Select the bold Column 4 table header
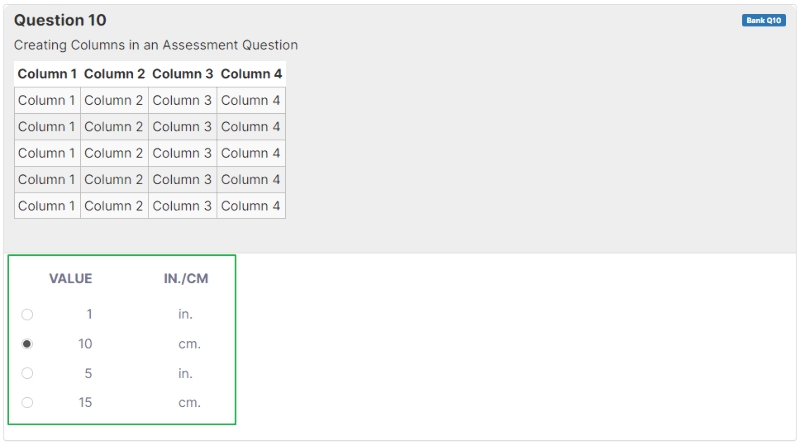The width and height of the screenshot is (800, 445). [x=251, y=74]
